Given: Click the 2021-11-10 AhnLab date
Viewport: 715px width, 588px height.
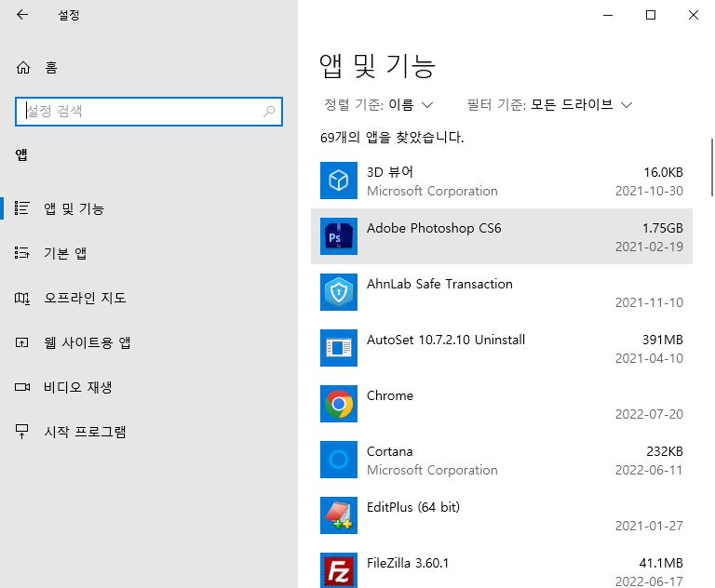Looking at the screenshot, I should [x=649, y=302].
